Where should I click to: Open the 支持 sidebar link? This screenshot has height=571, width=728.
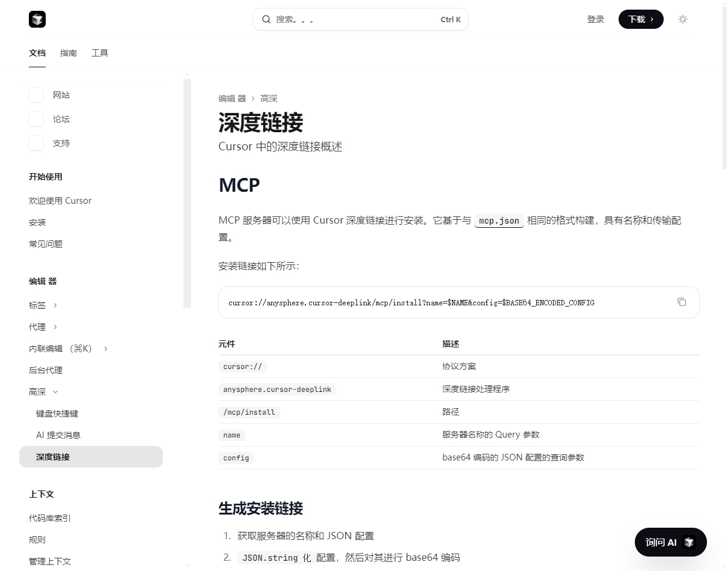61,143
